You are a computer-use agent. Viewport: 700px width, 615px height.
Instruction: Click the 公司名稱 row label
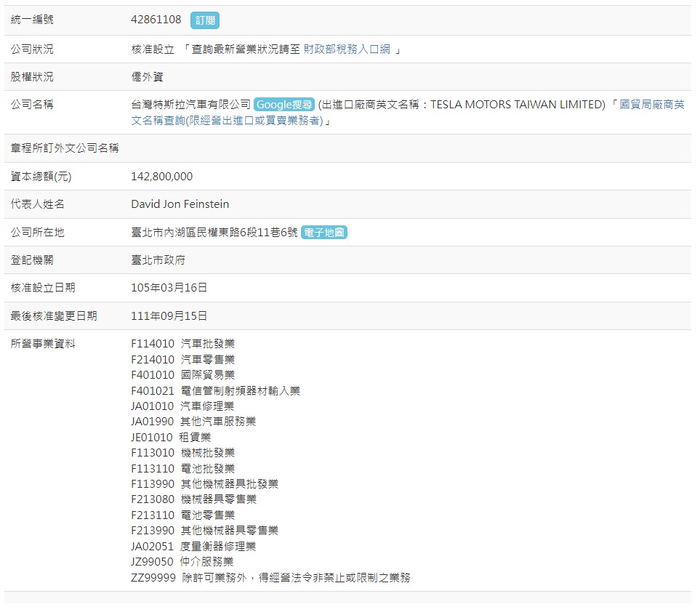tap(32, 105)
